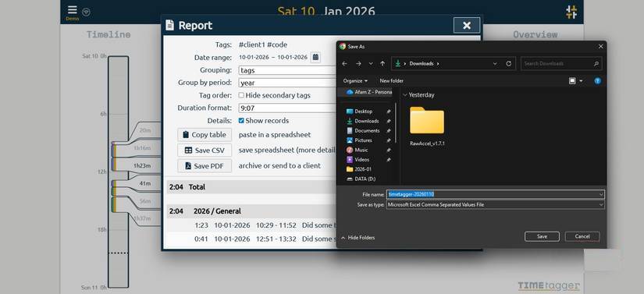Open the TimeTagger hamburger menu
Image resolution: width=644 pixels, height=294 pixels.
click(73, 10)
